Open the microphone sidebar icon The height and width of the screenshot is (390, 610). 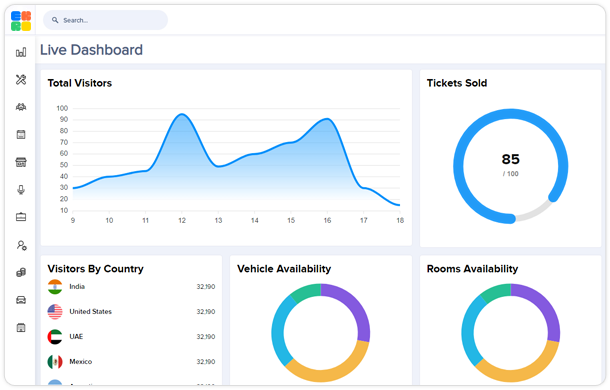(x=21, y=190)
